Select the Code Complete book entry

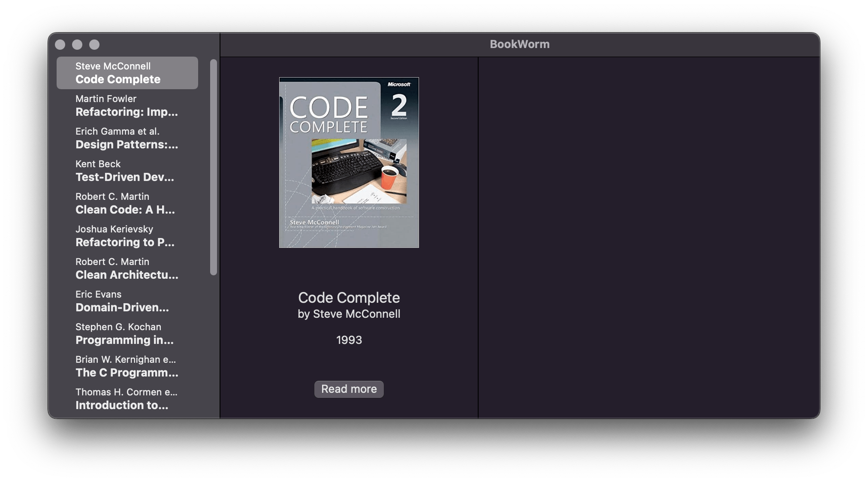coord(127,72)
